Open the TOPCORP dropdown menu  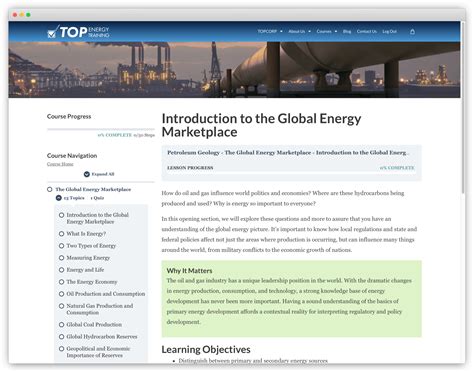pyautogui.click(x=270, y=31)
